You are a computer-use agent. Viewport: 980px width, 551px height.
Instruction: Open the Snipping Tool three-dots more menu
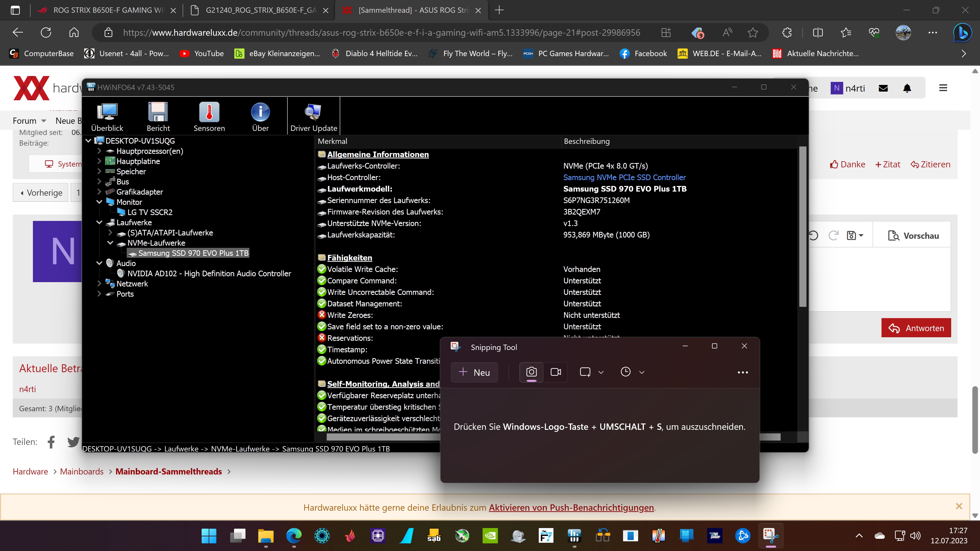tap(743, 372)
